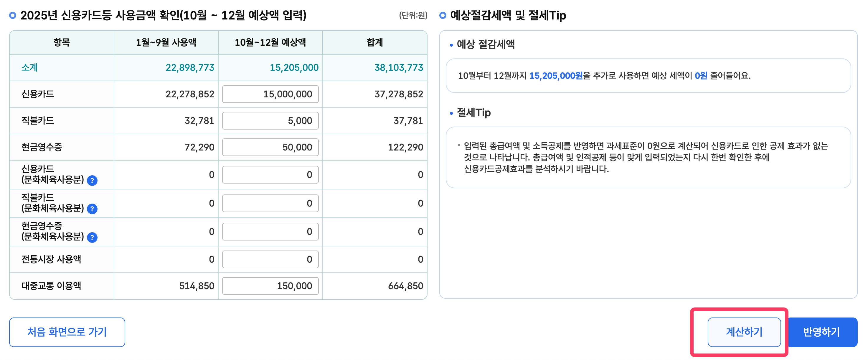This screenshot has width=868, height=360.
Task: Click help icon beside 현금영수증(문화체육사용분)
Action: click(x=92, y=238)
